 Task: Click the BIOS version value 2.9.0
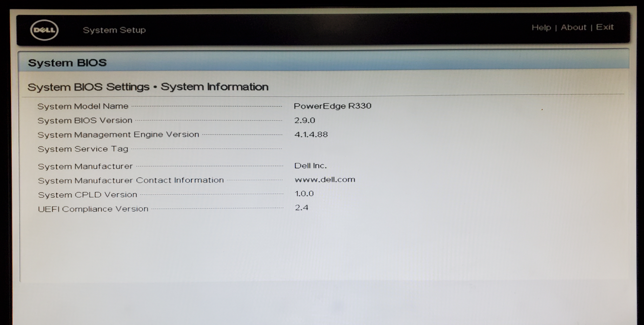[x=305, y=120]
